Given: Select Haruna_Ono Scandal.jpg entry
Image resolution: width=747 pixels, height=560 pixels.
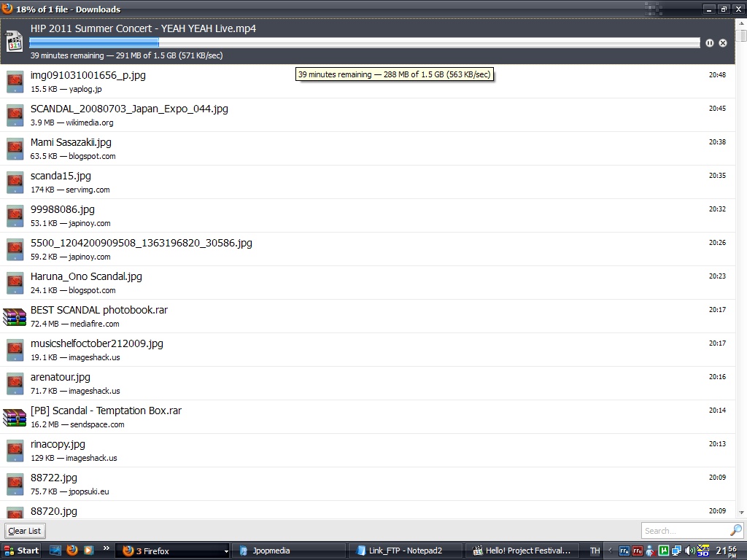Looking at the screenshot, I should [x=368, y=283].
